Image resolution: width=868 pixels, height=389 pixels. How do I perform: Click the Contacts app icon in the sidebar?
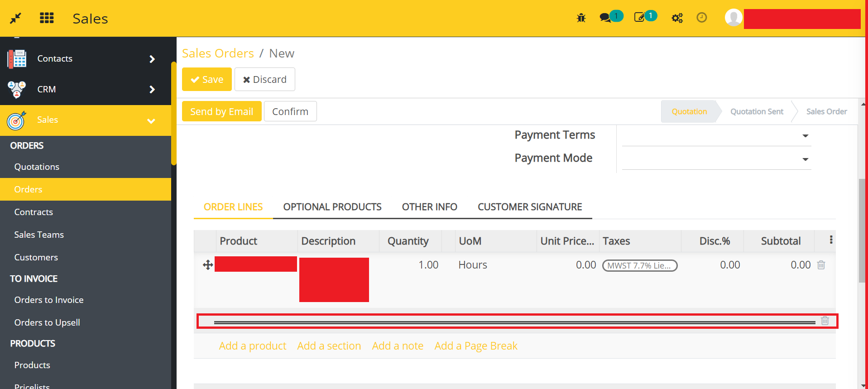(x=17, y=59)
